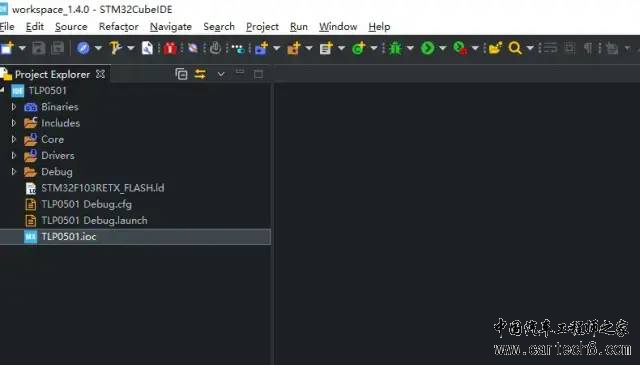640x365 pixels.
Task: Expand the Drivers folder arrow
Action: [13, 156]
